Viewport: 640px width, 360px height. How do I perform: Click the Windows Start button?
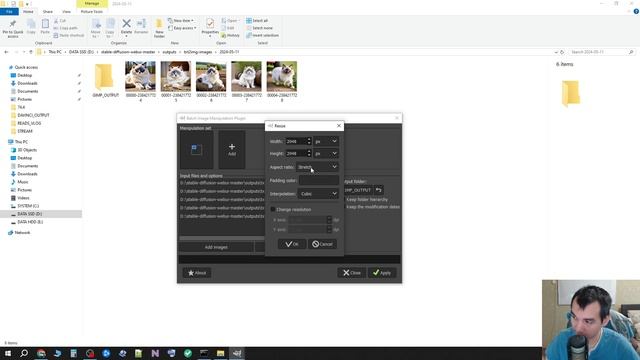click(x=8, y=353)
